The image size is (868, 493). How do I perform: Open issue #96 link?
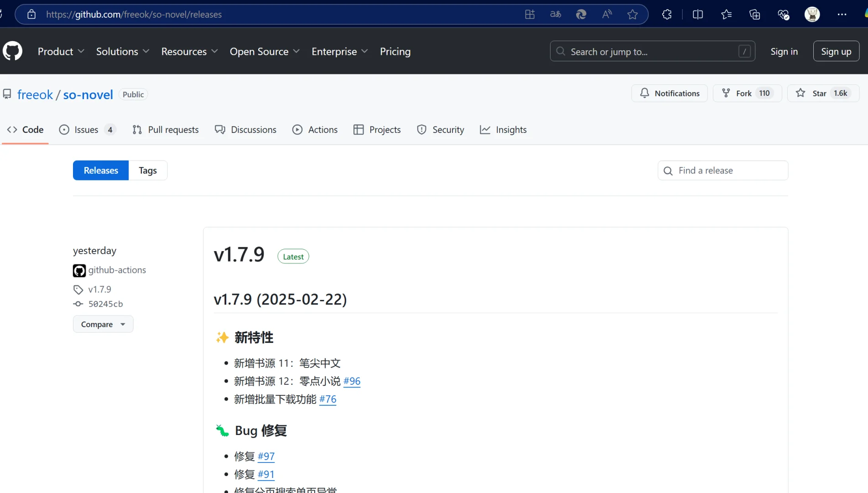(x=352, y=381)
